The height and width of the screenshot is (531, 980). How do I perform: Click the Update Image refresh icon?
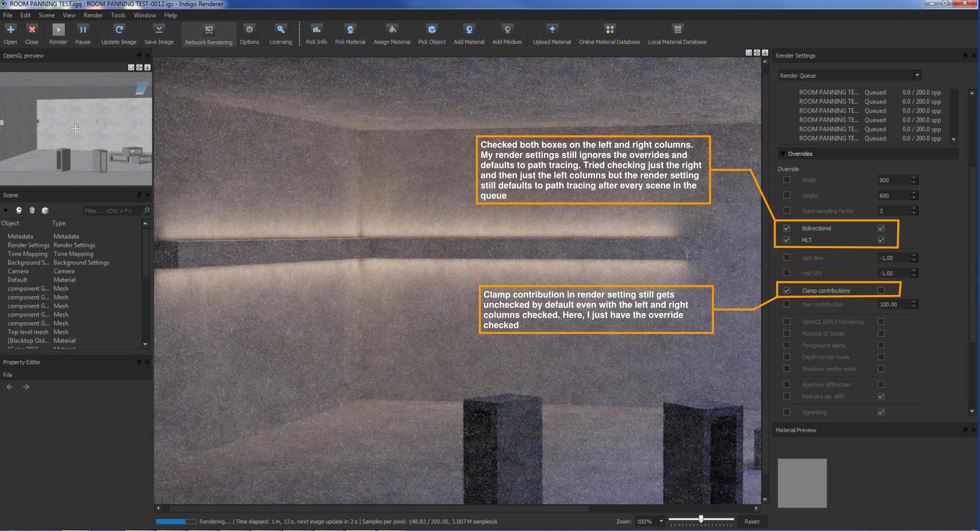pos(119,30)
